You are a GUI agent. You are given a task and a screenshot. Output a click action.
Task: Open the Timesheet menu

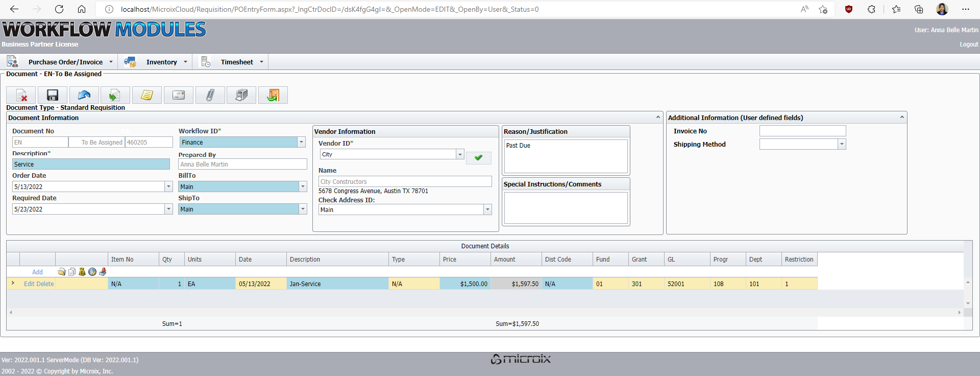click(237, 62)
